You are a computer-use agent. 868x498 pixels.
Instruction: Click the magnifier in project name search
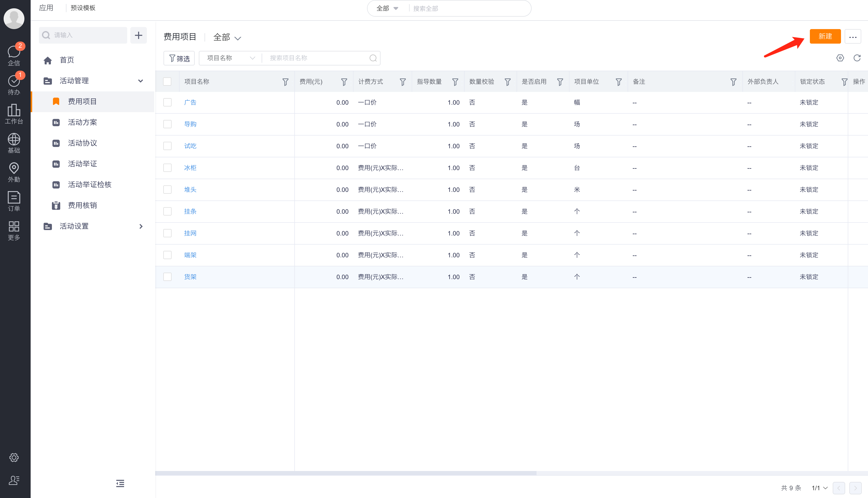[373, 58]
